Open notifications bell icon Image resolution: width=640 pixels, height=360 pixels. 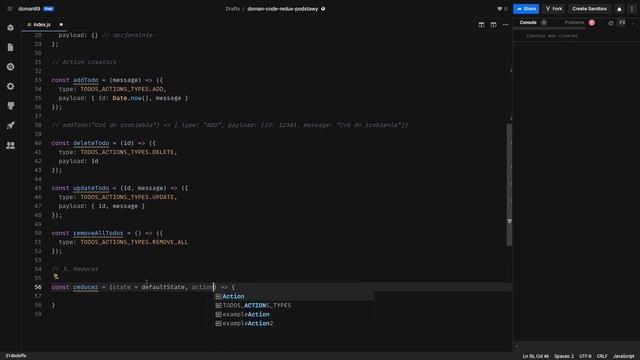[x=619, y=9]
